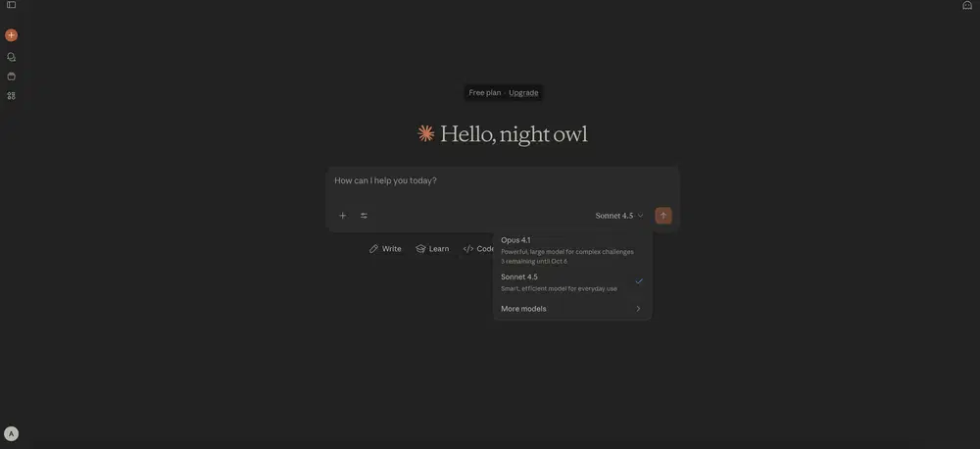
Task: Toggle the sidebar panel icon
Action: click(11, 5)
